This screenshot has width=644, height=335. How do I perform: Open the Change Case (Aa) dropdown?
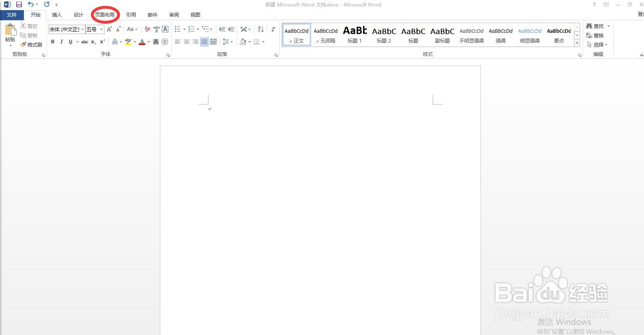tap(132, 29)
